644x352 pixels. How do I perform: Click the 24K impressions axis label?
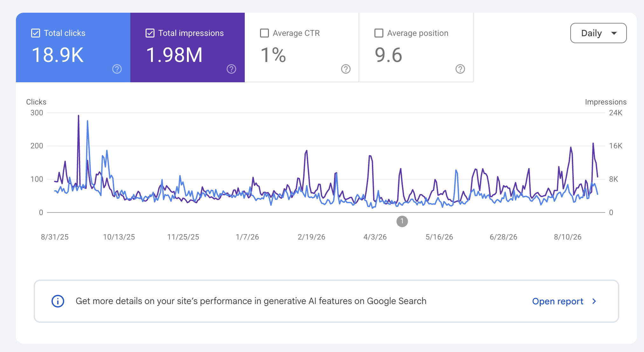pos(616,113)
